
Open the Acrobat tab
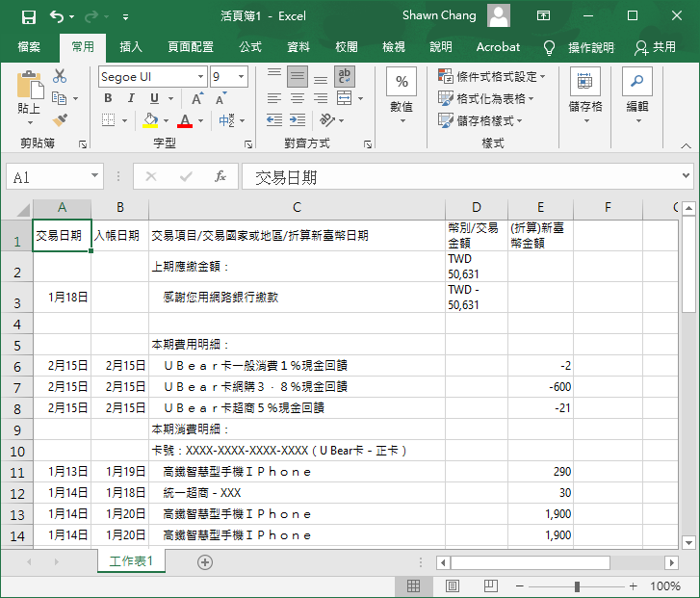498,47
